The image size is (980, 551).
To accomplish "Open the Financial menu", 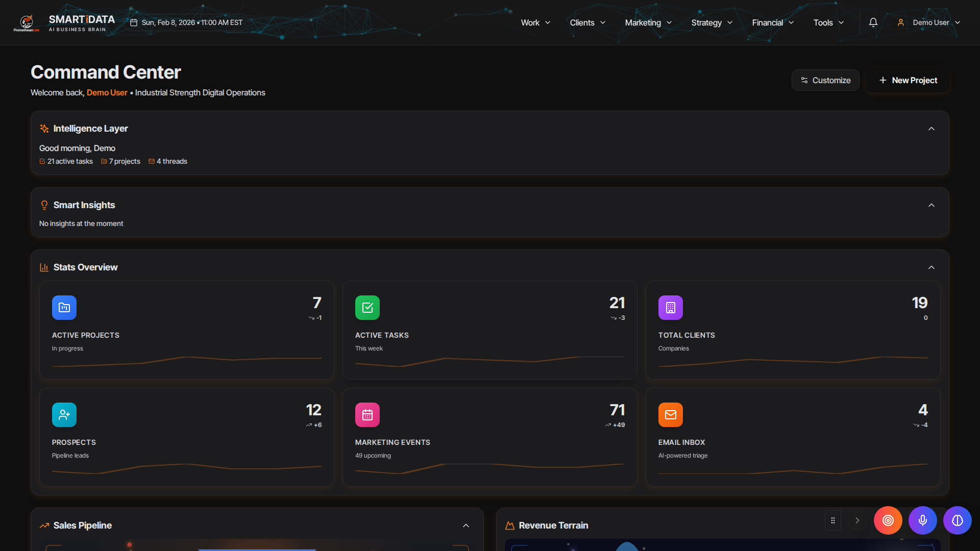I will pos(773,22).
